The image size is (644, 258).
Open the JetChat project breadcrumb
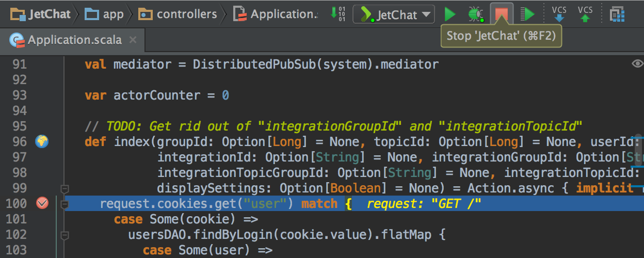[41, 14]
